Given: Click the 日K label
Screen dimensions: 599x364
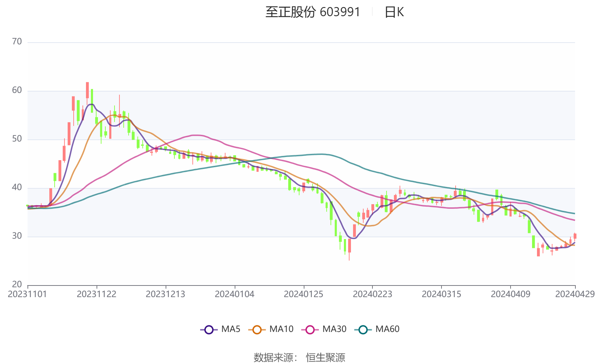Looking at the screenshot, I should (394, 12).
